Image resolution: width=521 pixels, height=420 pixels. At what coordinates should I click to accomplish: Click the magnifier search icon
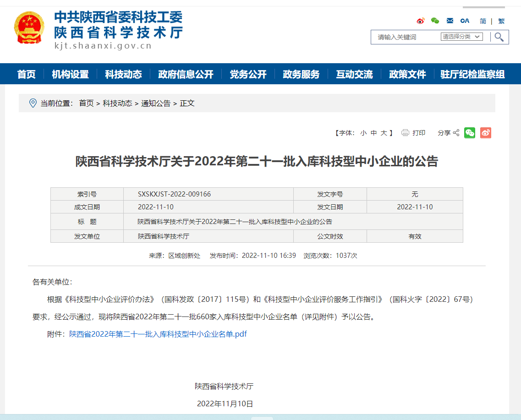[x=499, y=37]
